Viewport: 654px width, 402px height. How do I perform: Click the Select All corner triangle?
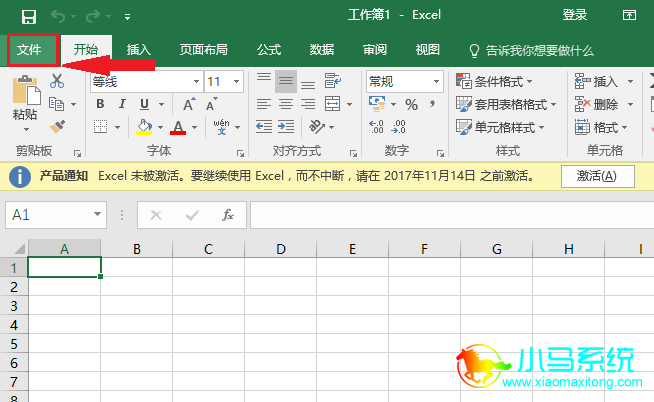coord(20,249)
